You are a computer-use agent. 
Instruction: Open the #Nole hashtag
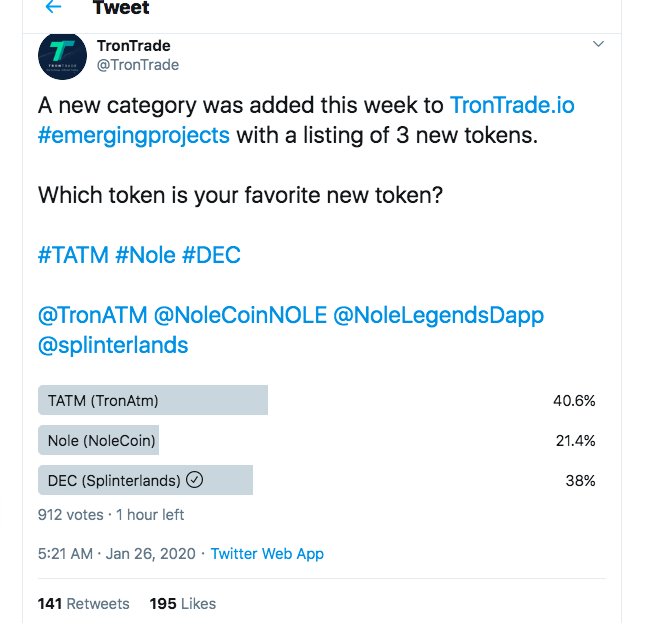(146, 255)
